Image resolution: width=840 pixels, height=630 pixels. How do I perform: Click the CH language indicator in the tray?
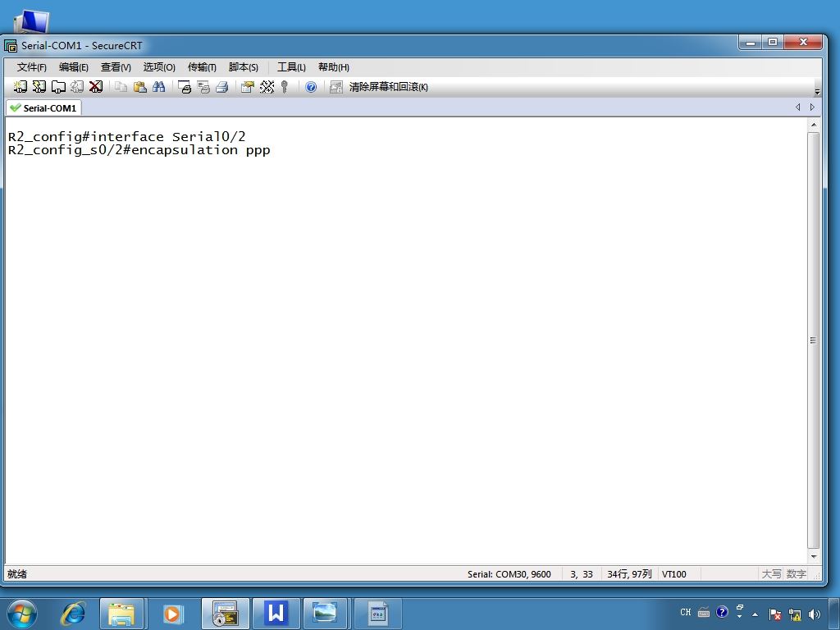[686, 612]
